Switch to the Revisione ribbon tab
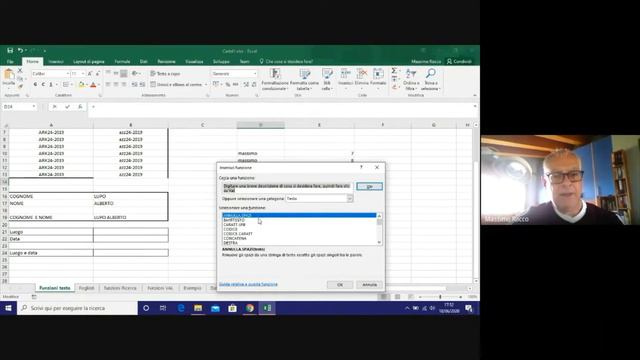Viewport: 640px width, 360px height. 167,61
